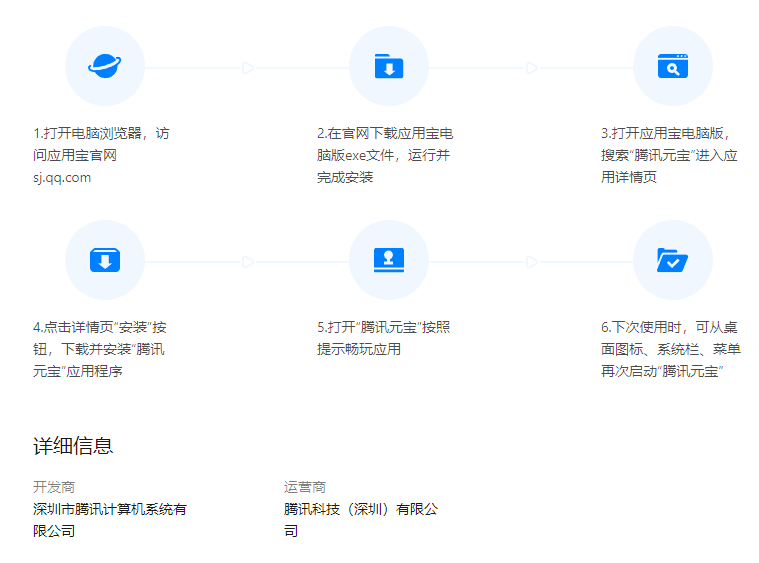Click the checked folder icon for step 6
The width and height of the screenshot is (759, 563).
(673, 260)
